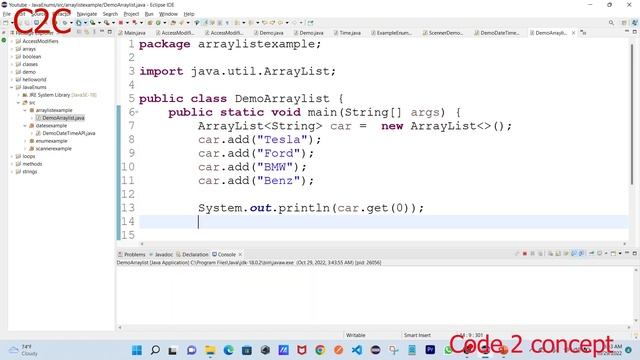Open the Declaration view tab
This screenshot has width=640, height=360.
[192, 254]
